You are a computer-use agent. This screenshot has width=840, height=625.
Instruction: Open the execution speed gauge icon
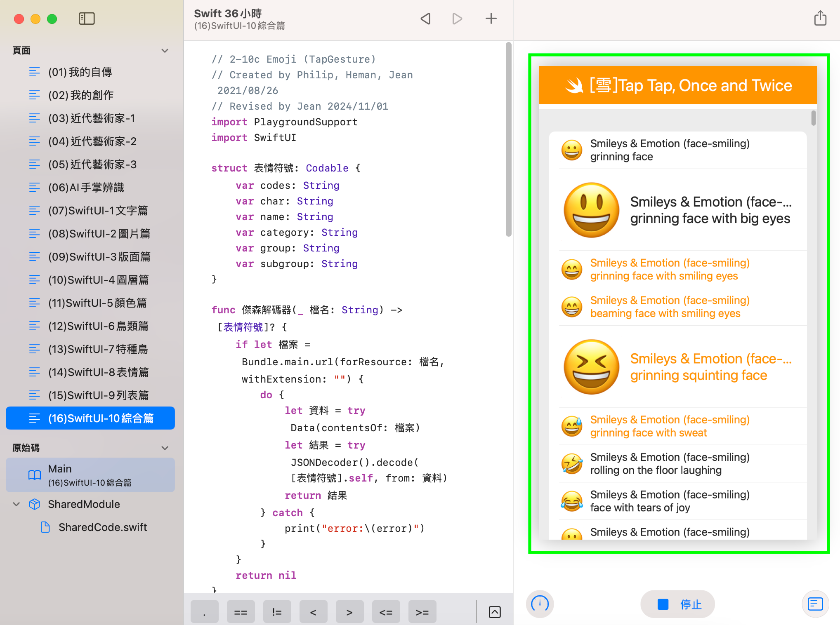point(540,604)
